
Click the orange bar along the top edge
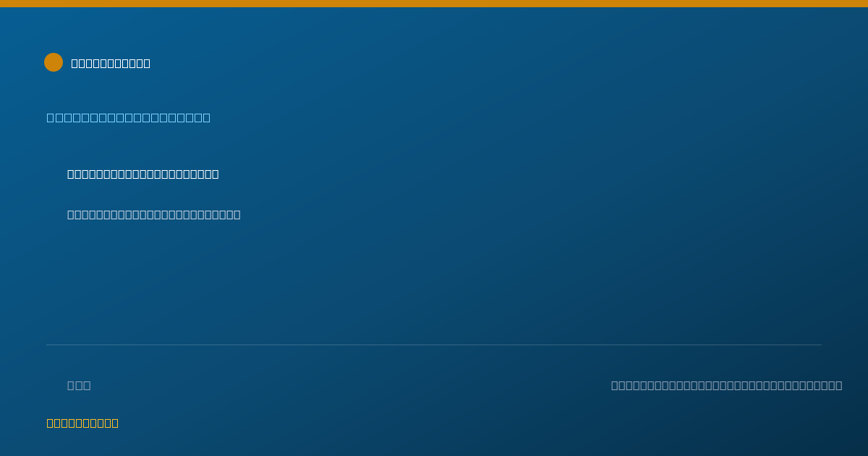coord(434,4)
